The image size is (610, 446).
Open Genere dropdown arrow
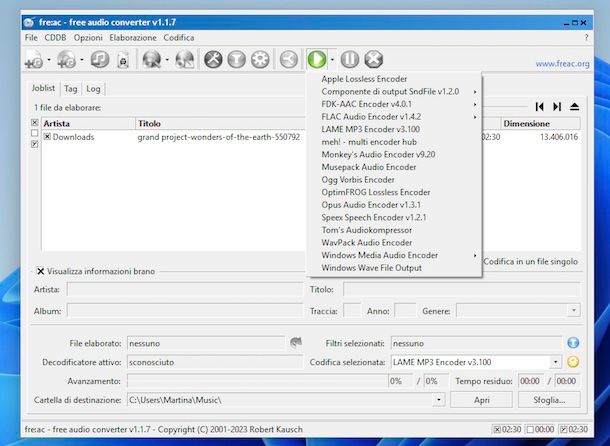click(x=574, y=311)
